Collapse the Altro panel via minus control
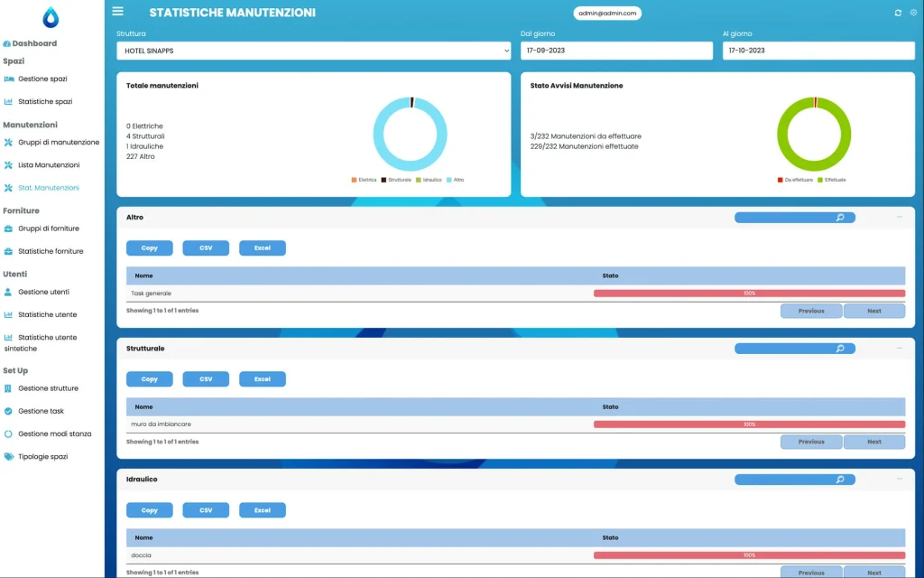The image size is (924, 578). pos(899,218)
